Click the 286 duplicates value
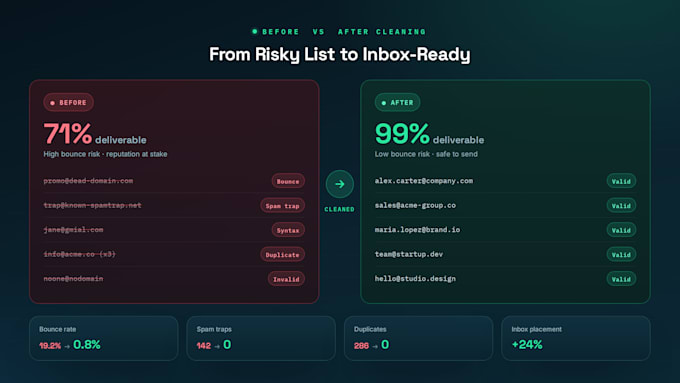The width and height of the screenshot is (680, 383). coord(361,346)
